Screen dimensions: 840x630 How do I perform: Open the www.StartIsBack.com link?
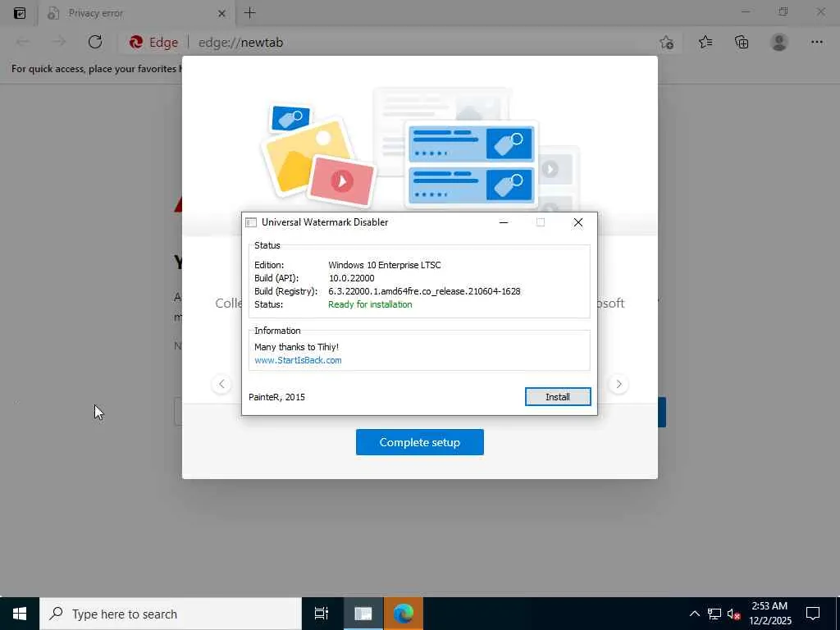point(298,360)
